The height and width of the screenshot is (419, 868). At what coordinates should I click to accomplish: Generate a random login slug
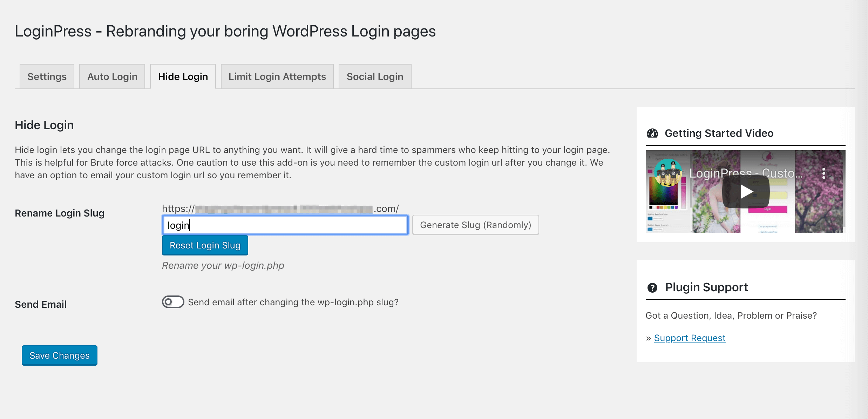475,225
